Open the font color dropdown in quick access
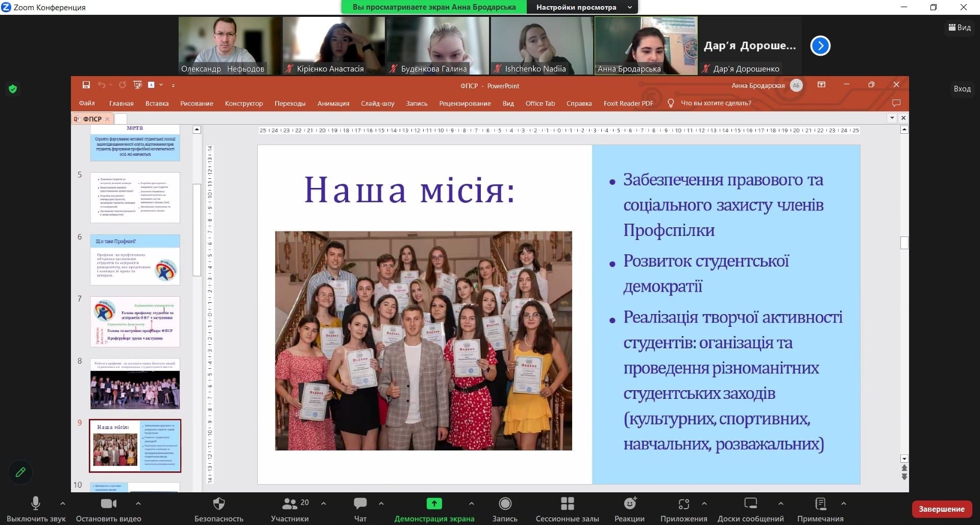This screenshot has height=525, width=980. (161, 85)
